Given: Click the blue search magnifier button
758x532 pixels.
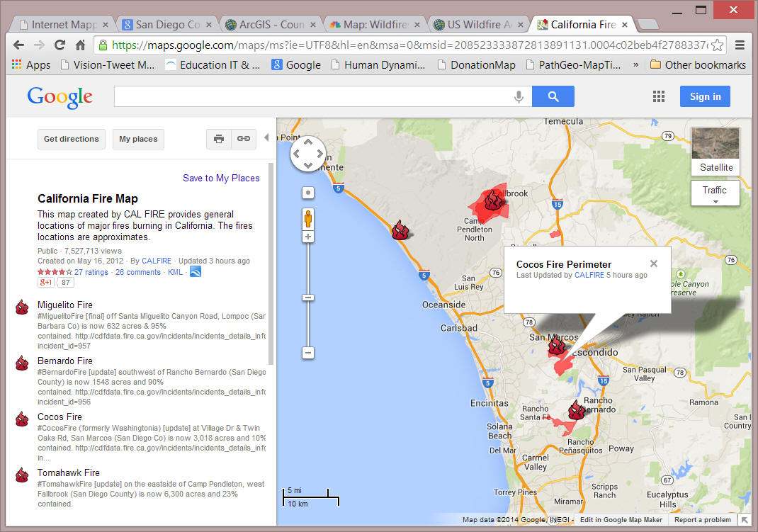Looking at the screenshot, I should pos(553,96).
